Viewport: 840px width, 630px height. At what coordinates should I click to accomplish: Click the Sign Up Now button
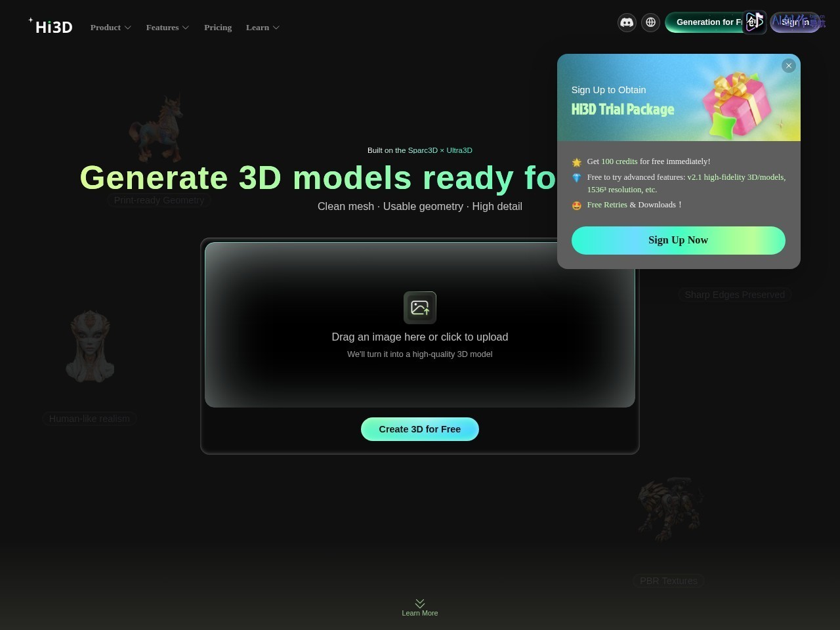point(678,240)
